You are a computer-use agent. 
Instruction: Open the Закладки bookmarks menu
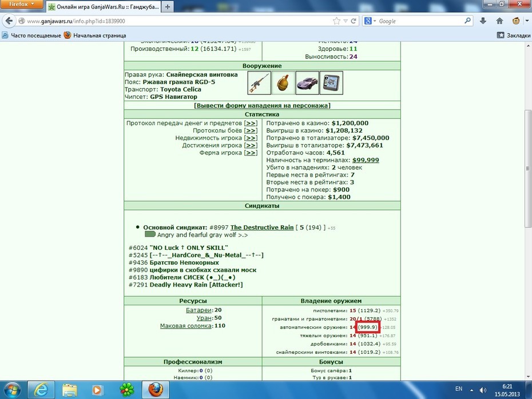coord(514,35)
